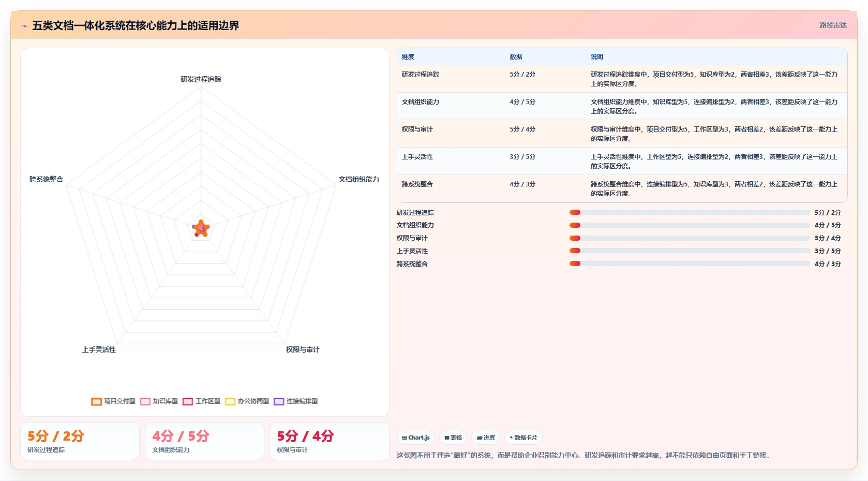
Task: Click the small icon before the dashboard title
Action: pos(24,26)
